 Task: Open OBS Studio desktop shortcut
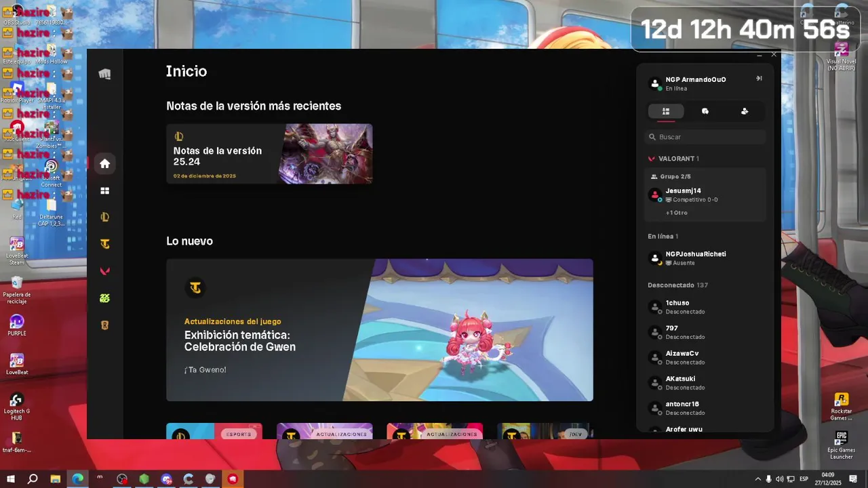point(17,15)
